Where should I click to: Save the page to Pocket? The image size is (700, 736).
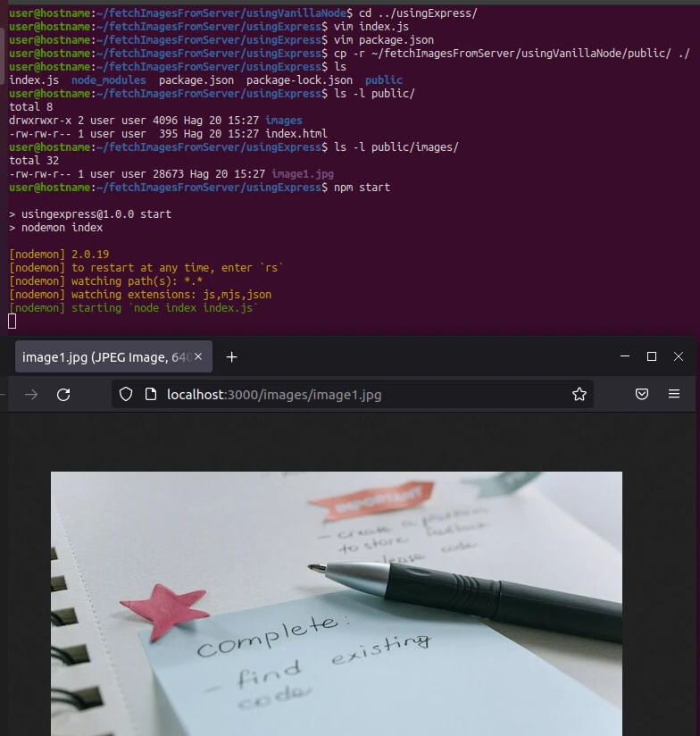641,395
